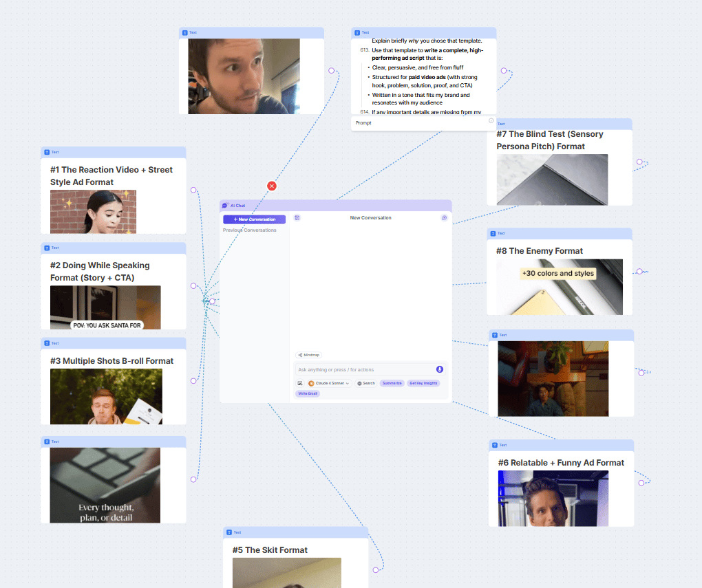Open the Previous Conversations list

point(249,230)
